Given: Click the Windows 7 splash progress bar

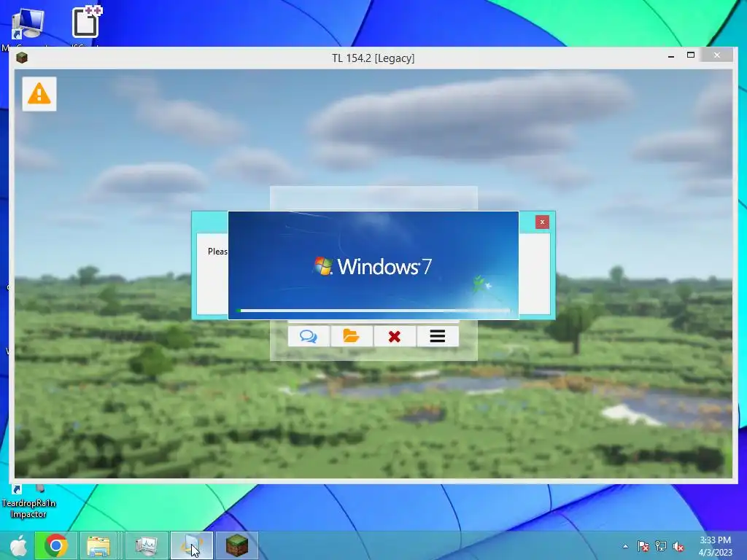Looking at the screenshot, I should 373,311.
